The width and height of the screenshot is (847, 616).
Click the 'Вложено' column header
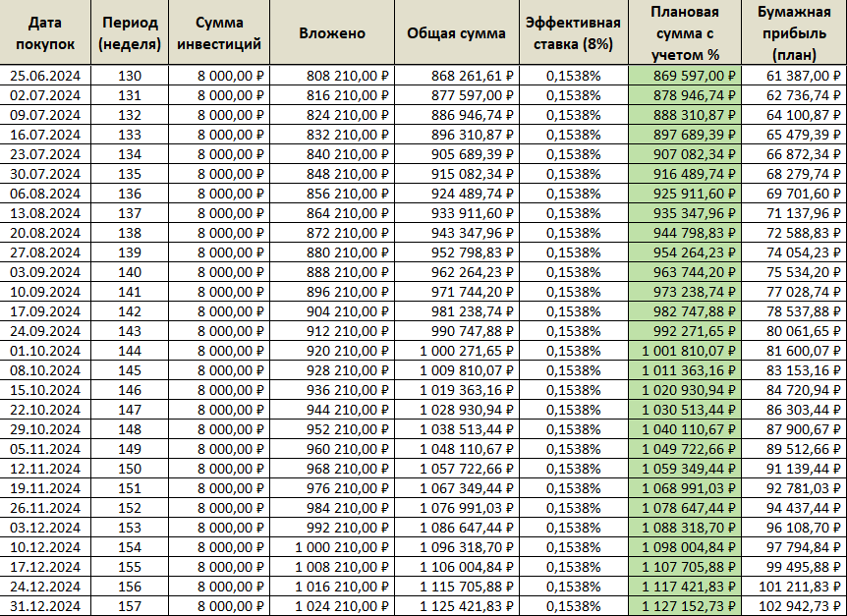point(332,32)
